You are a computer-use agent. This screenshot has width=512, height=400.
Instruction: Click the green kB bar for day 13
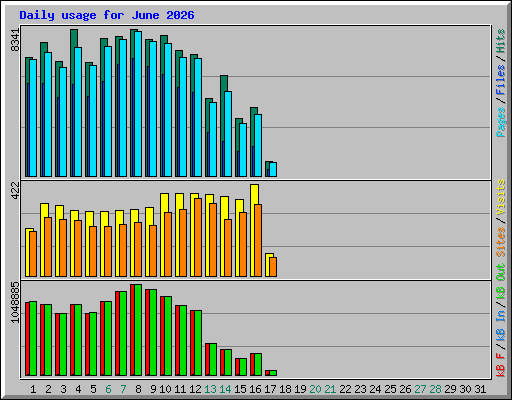[213, 359]
